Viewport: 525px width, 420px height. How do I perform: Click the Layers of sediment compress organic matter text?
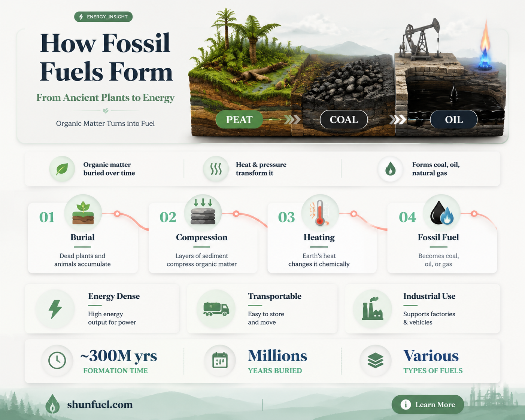tap(202, 260)
